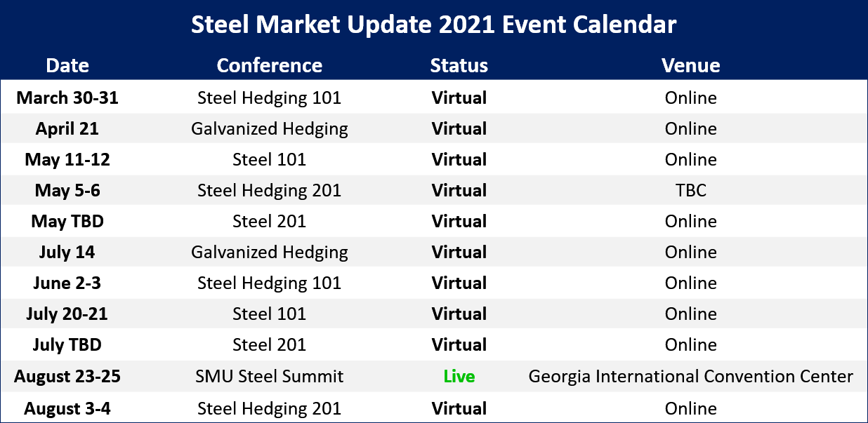Click the July 20-21 date cell
Viewport: 868px width, 423px height.
coord(67,314)
